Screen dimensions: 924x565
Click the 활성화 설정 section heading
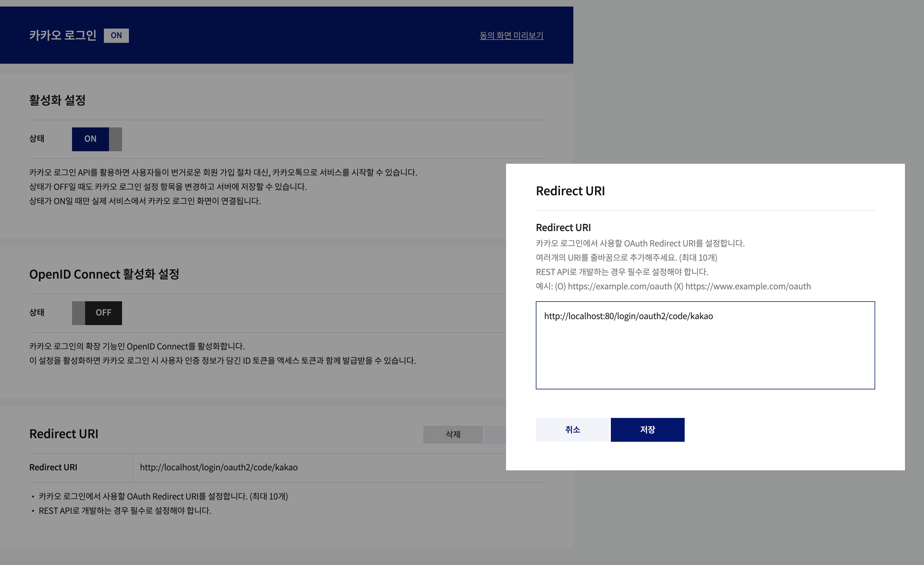coord(57,100)
